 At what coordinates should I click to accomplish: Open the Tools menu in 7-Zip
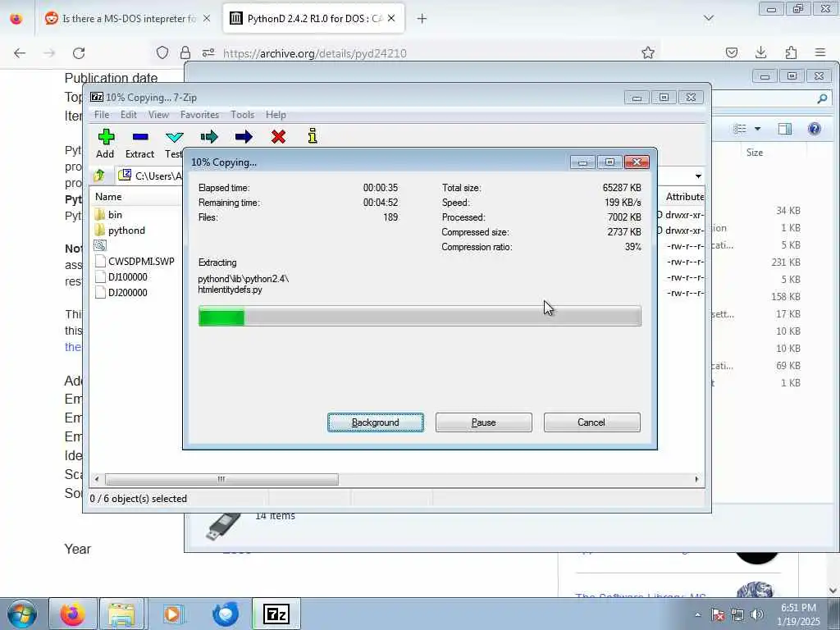[242, 115]
